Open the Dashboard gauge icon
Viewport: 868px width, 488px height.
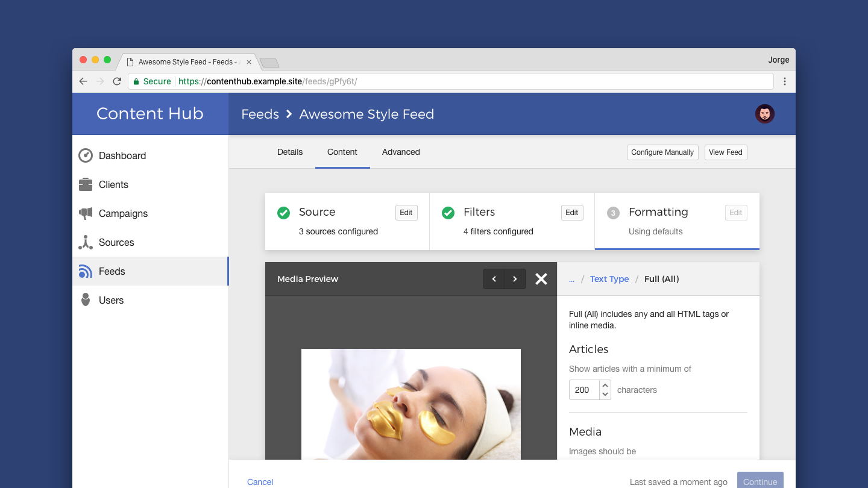[x=86, y=155]
